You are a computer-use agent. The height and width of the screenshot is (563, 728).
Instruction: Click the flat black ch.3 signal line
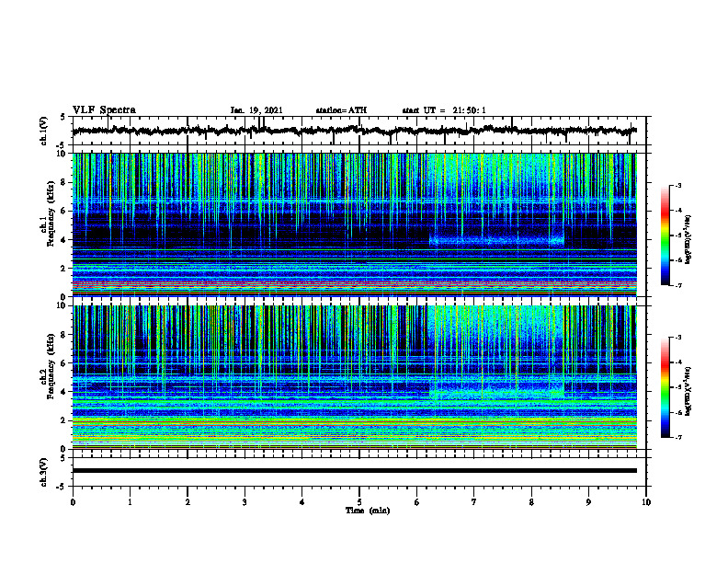pyautogui.click(x=354, y=471)
